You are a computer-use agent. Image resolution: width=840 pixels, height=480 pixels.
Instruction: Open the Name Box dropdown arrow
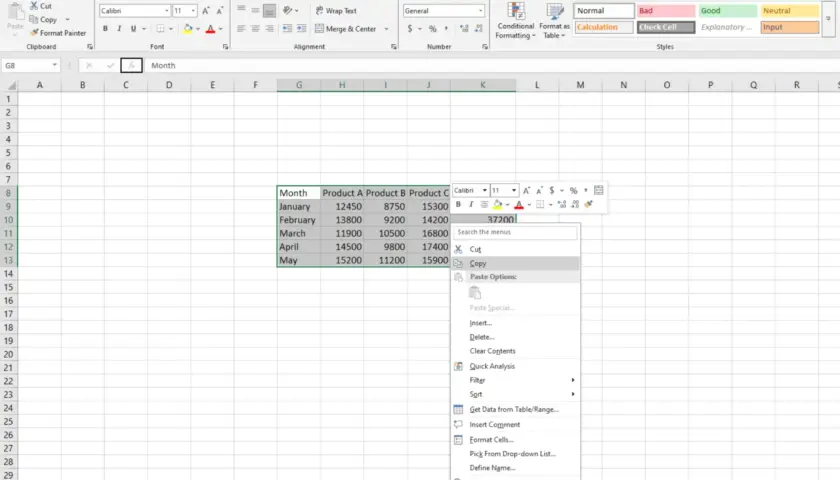pos(54,65)
